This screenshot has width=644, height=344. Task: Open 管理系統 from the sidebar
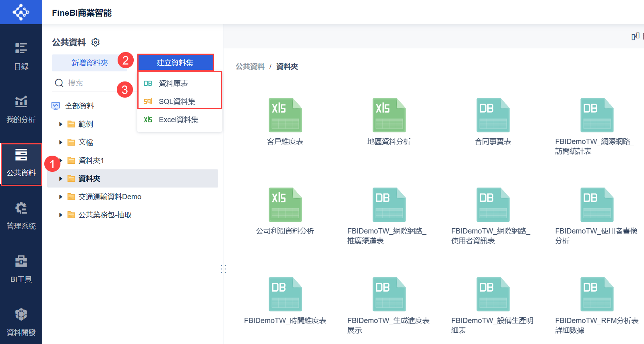tap(21, 216)
